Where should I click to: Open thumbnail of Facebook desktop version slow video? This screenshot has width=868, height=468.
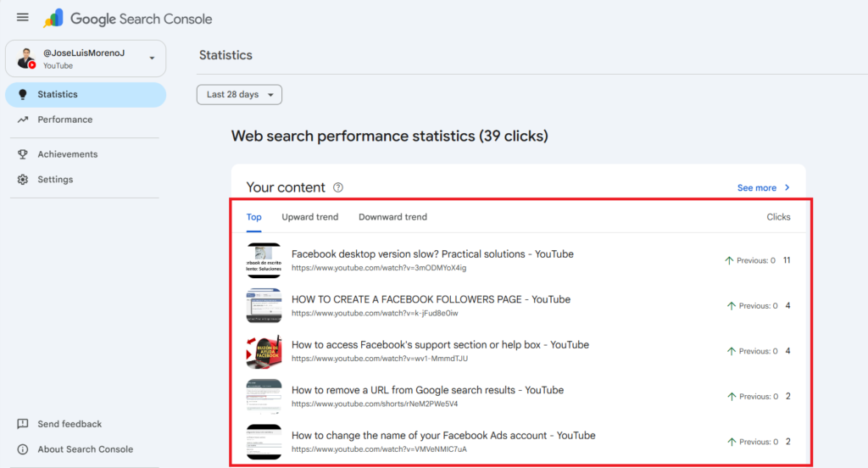pos(264,260)
